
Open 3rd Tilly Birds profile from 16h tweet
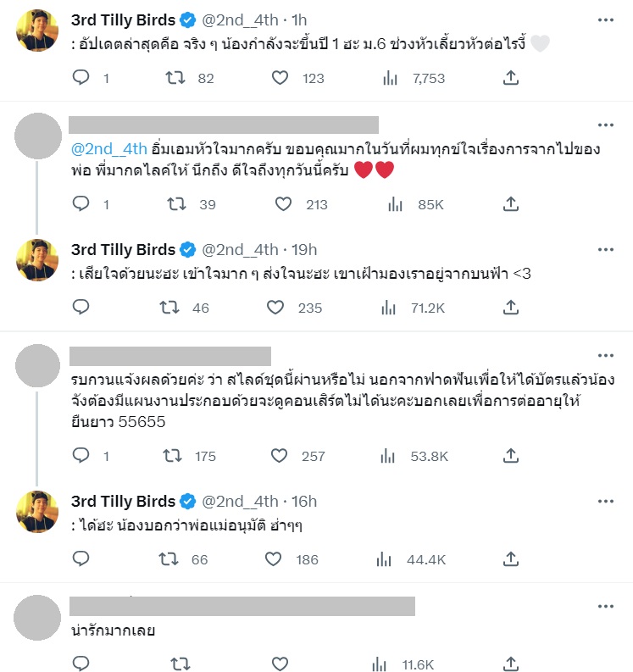point(123,501)
